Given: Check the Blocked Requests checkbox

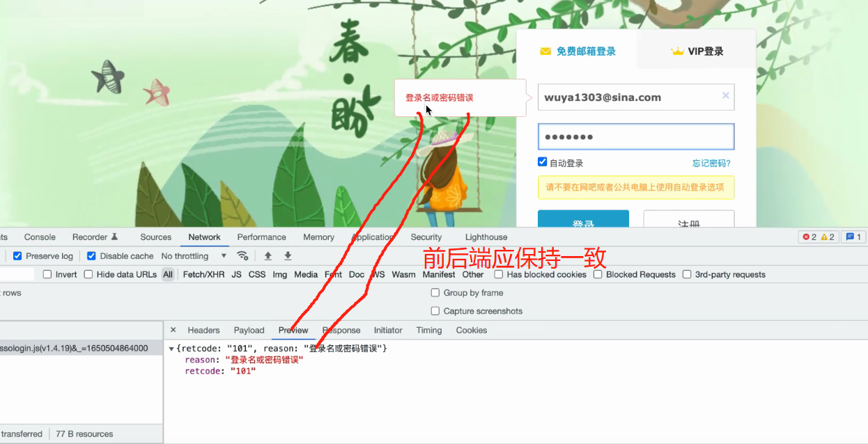Looking at the screenshot, I should [598, 274].
